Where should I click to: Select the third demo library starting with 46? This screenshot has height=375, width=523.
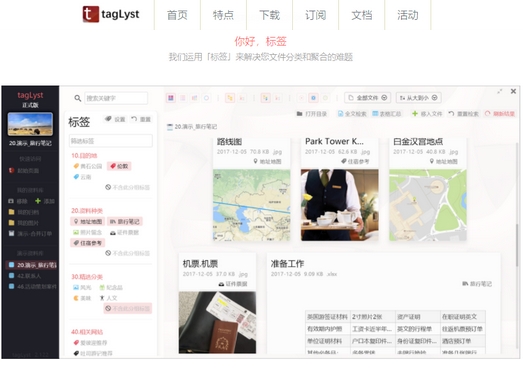click(x=32, y=286)
